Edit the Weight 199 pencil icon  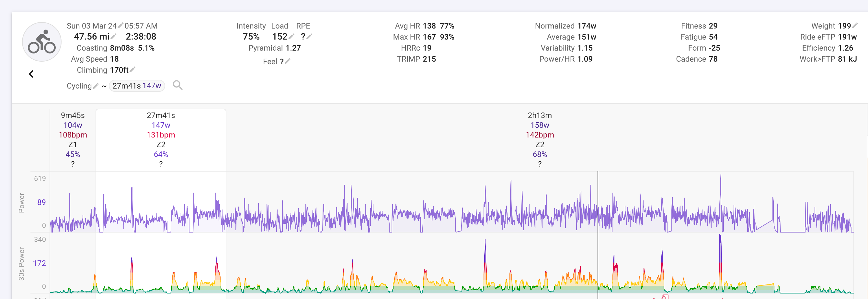(x=855, y=25)
